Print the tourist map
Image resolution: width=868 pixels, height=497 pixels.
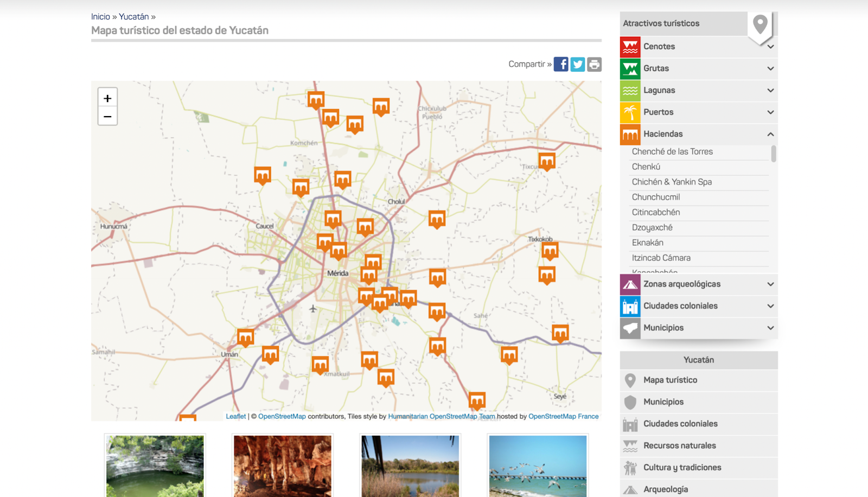point(595,64)
